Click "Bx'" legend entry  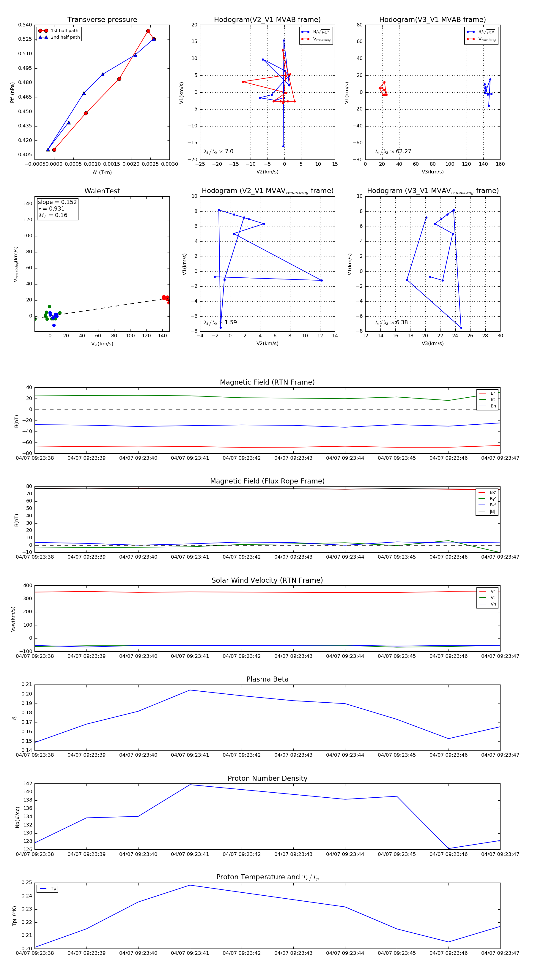[x=487, y=492]
